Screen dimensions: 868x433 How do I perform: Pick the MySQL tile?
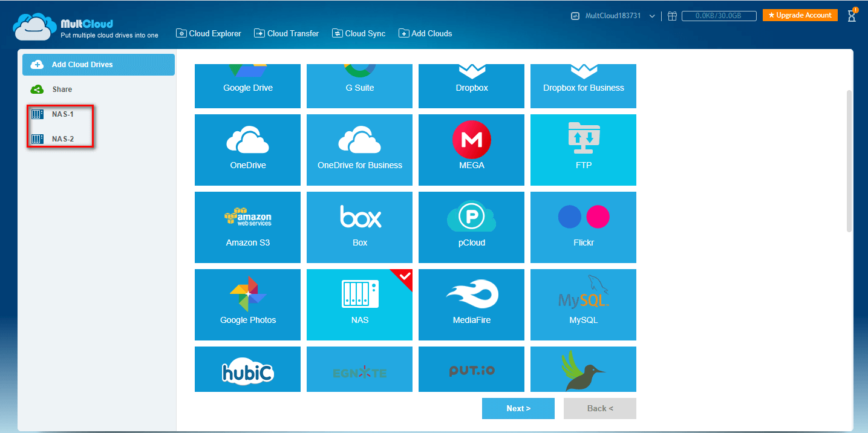point(583,305)
